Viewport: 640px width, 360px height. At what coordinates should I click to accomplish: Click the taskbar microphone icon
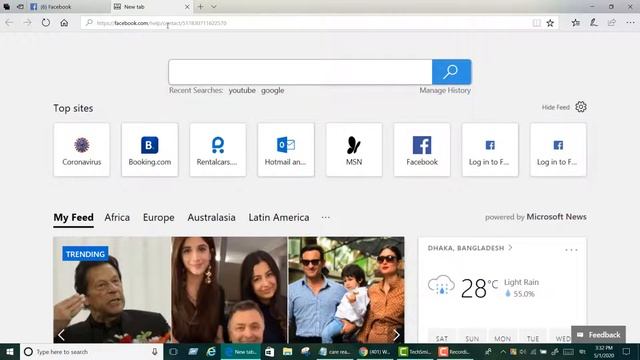pos(155,352)
